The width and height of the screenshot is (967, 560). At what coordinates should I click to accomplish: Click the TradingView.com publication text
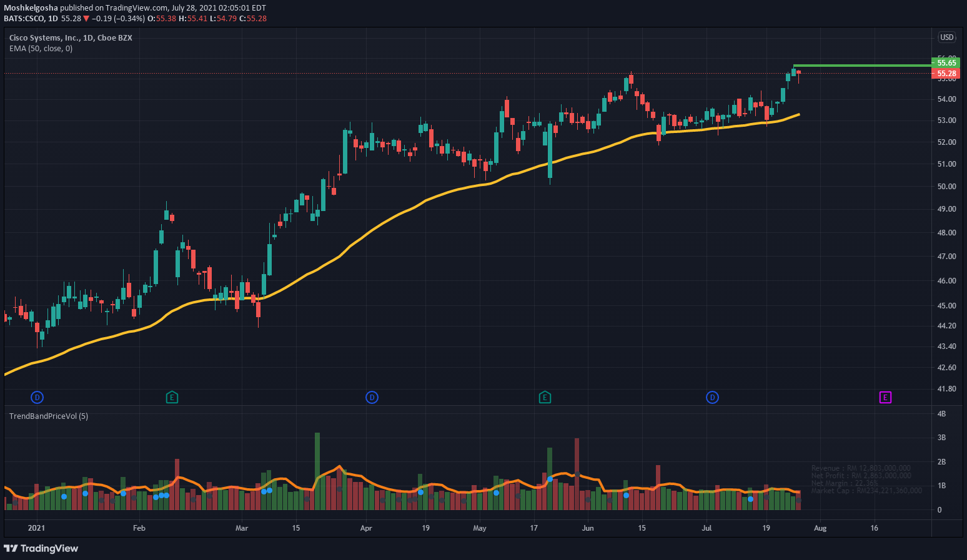tap(137, 8)
